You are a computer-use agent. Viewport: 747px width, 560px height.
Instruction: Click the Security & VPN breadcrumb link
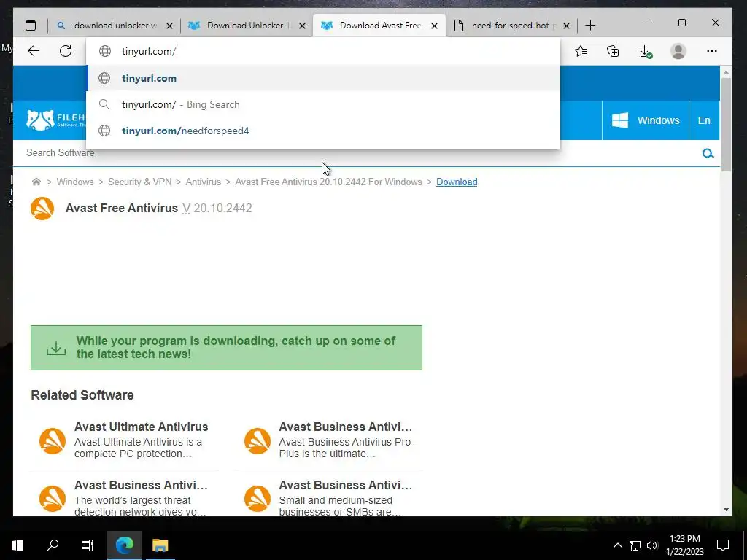(x=139, y=182)
